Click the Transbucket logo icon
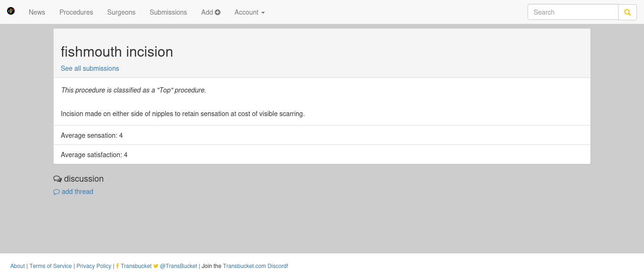 click(11, 11)
